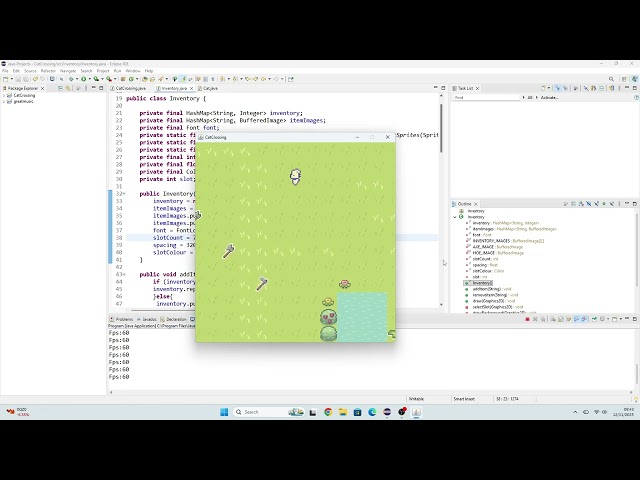Click the Open Perspective icon
Image resolution: width=640 pixels, height=480 pixels.
pos(624,79)
